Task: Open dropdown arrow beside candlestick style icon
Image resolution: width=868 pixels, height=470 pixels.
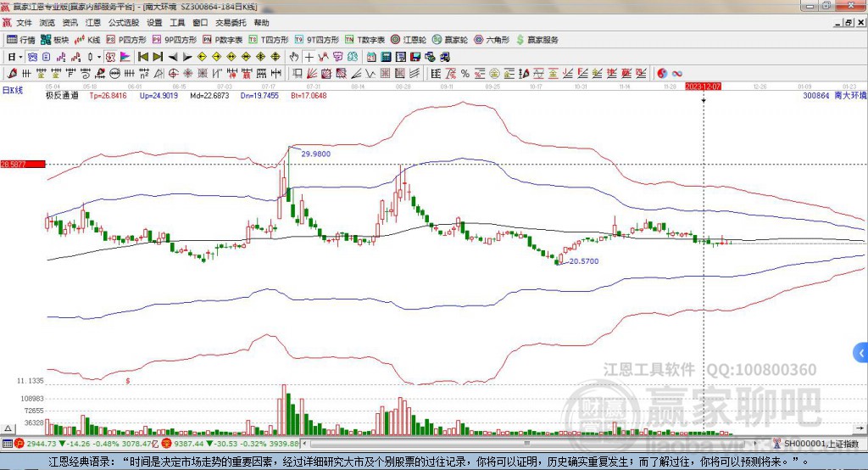Action: coord(99,57)
